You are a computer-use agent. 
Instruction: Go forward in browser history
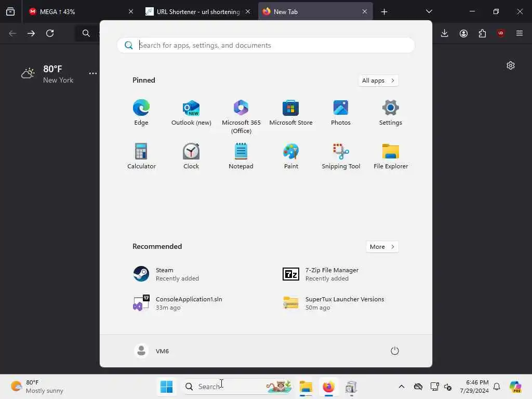click(x=31, y=33)
